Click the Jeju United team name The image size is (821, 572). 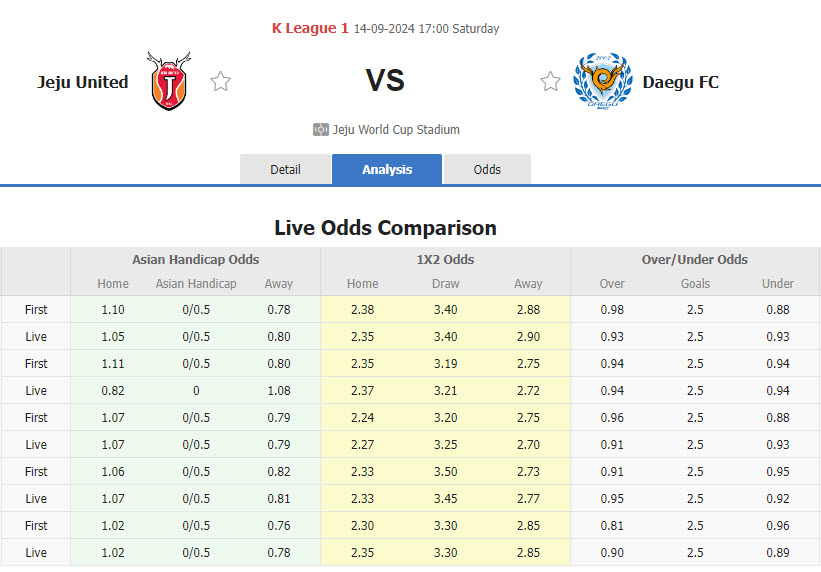point(83,82)
